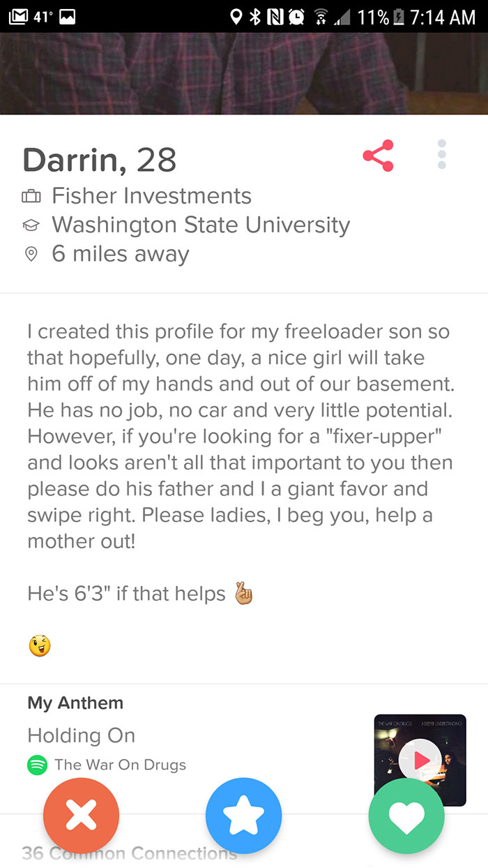Tap the blue star Super Like button
The image size is (488, 868).
tap(243, 815)
